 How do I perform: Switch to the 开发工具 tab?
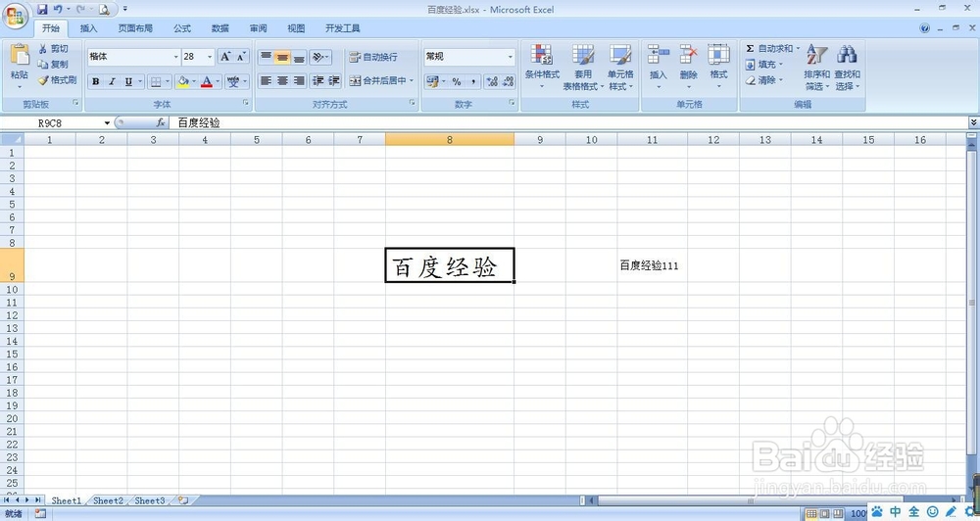[342, 28]
